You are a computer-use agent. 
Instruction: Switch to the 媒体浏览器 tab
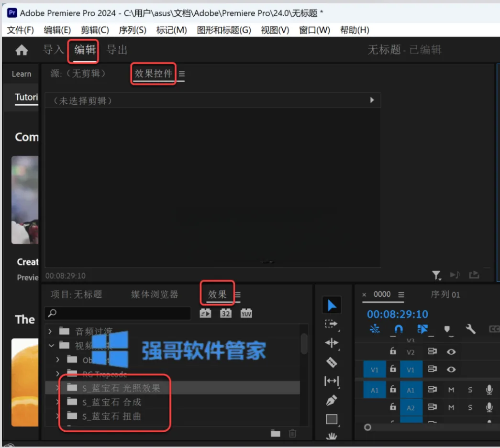[x=155, y=295]
